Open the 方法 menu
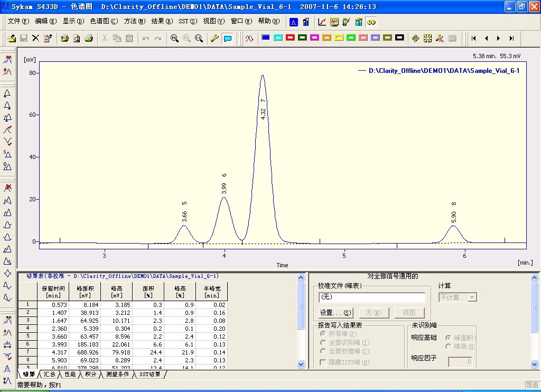Image resolution: width=541 pixels, height=392 pixels. tap(134, 21)
